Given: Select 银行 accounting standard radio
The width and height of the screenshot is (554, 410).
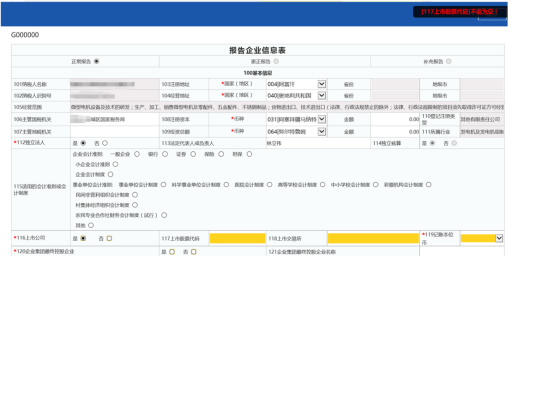Looking at the screenshot, I should (x=165, y=154).
